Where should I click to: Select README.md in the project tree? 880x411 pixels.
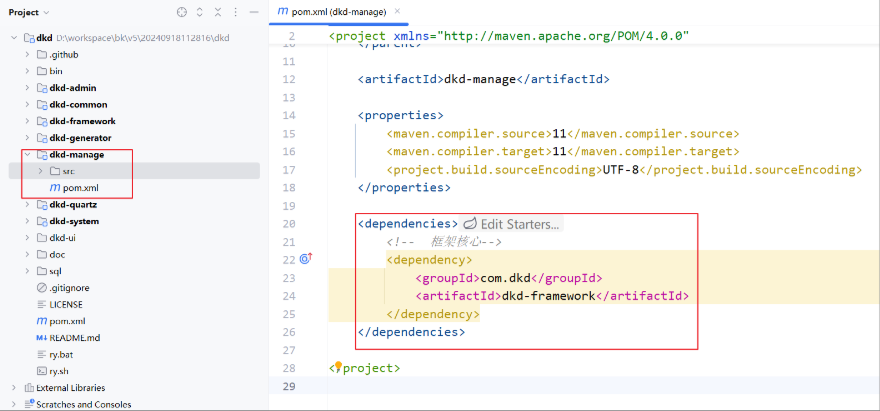tap(74, 338)
